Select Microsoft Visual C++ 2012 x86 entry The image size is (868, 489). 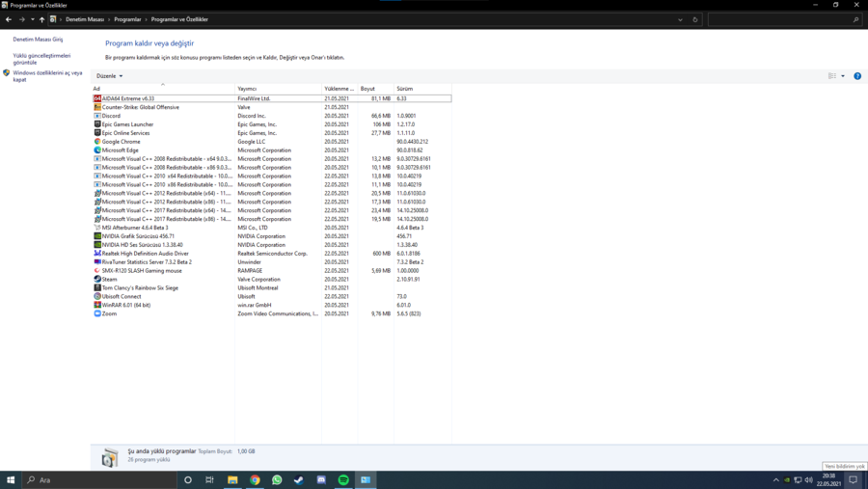point(271,202)
